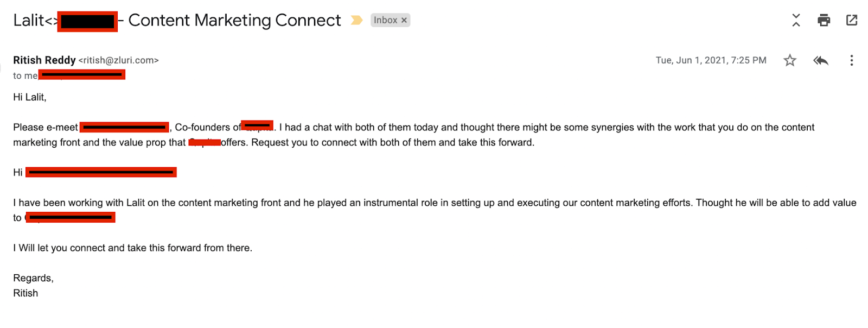The image size is (868, 328).
Task: Click the redacted names after "Please e-meet"
Action: click(x=124, y=127)
